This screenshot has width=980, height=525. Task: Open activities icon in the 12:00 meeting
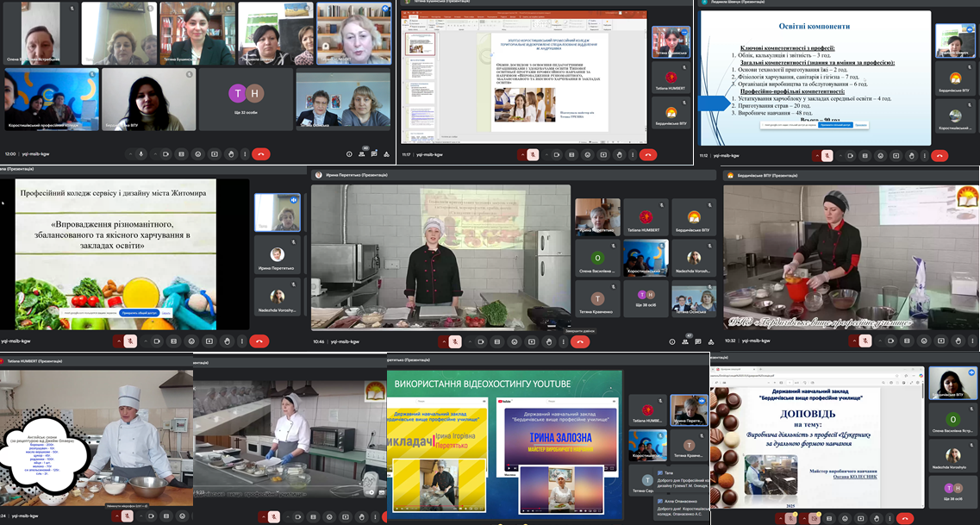click(x=387, y=154)
